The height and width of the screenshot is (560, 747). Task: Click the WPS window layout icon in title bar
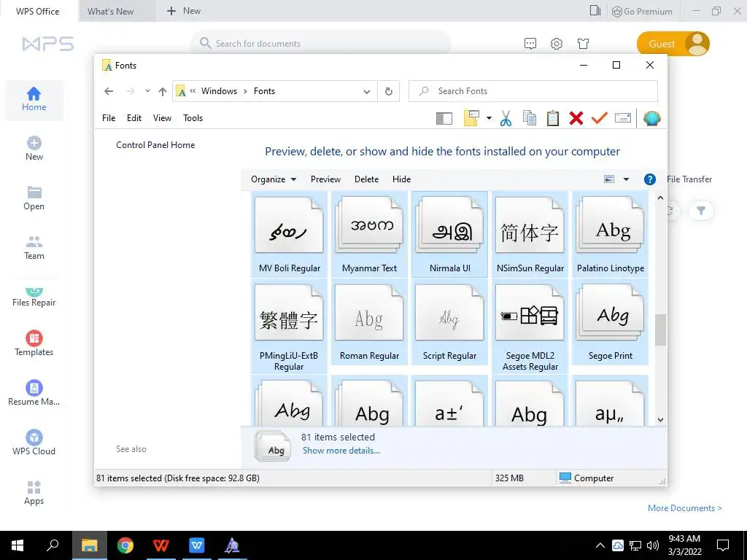[x=595, y=10]
